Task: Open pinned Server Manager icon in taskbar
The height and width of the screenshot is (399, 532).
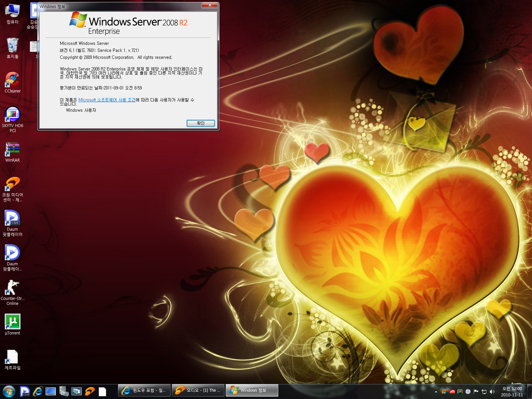Action: pos(64,391)
